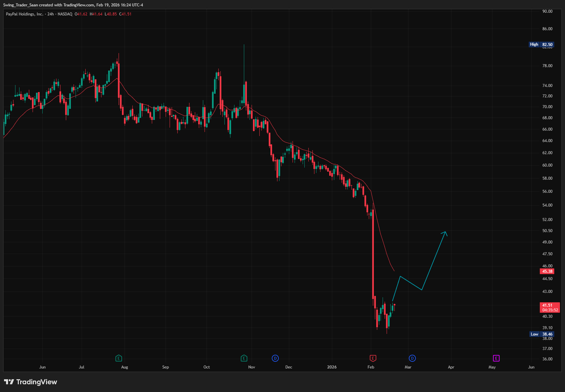Click the Sep label on time axis

166,367
